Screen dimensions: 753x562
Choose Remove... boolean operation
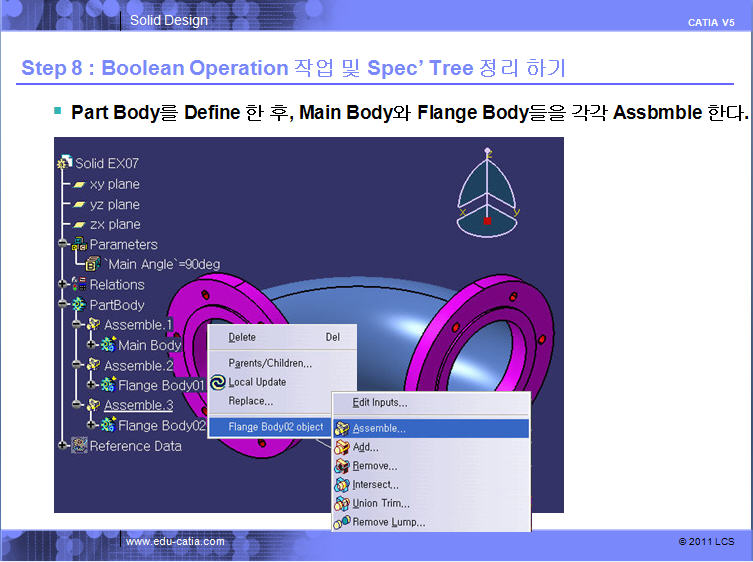click(431, 466)
